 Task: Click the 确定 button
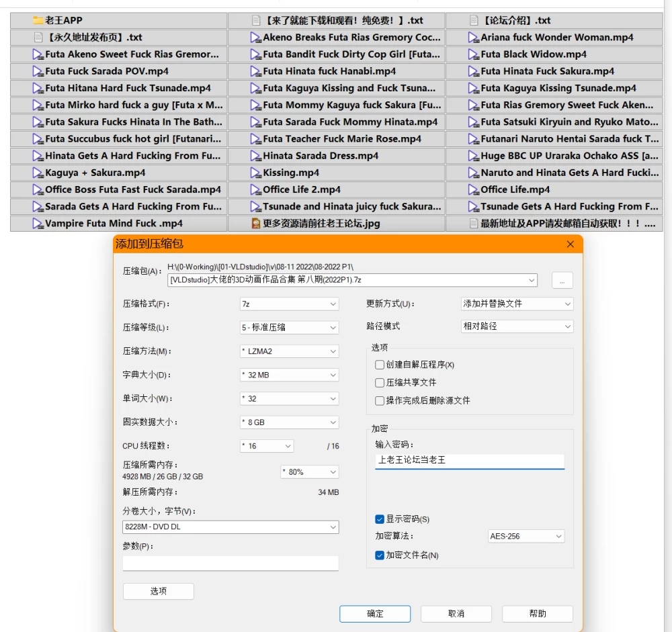[375, 614]
